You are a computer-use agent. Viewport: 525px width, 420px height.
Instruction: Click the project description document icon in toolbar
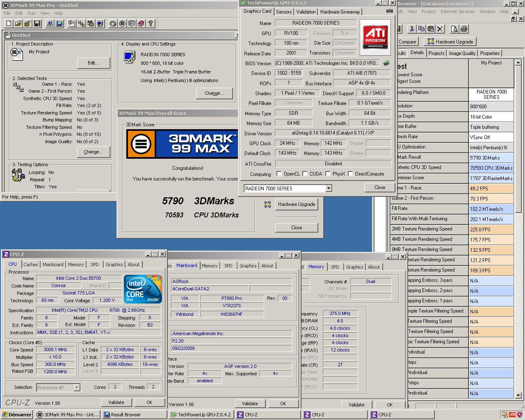click(x=72, y=24)
